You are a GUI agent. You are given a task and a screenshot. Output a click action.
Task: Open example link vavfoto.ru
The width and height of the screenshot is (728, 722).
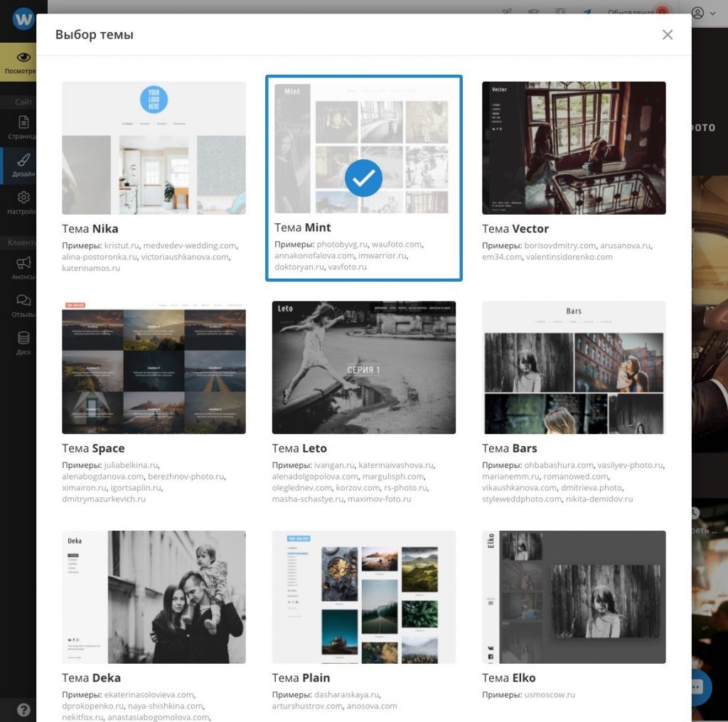tap(347, 267)
